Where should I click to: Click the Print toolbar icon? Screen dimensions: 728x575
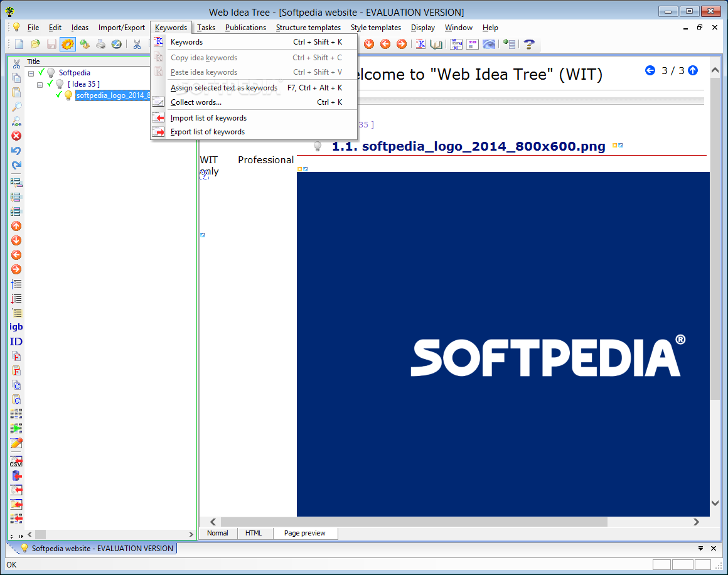pos(100,44)
